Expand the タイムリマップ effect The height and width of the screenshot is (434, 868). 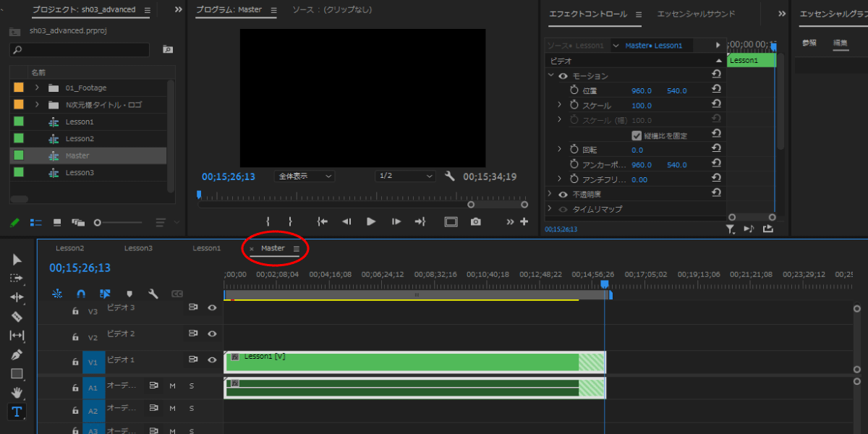click(550, 209)
